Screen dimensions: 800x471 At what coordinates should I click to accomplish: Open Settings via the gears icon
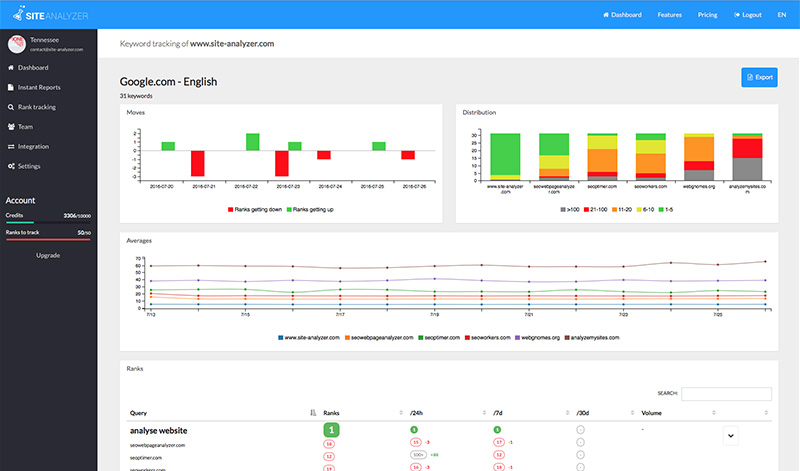[x=11, y=166]
